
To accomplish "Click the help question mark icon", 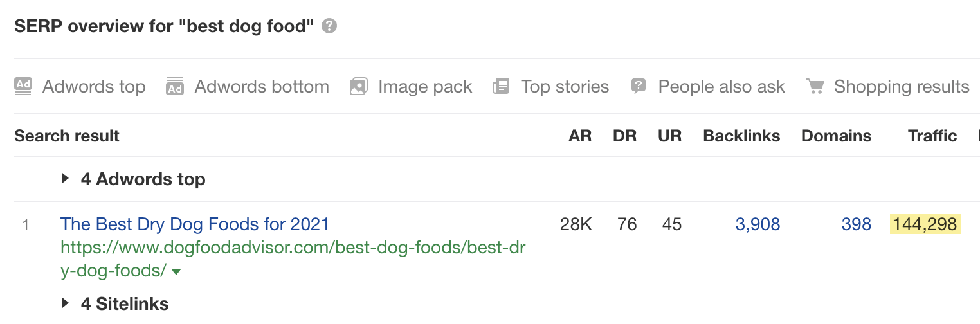I will (329, 26).
